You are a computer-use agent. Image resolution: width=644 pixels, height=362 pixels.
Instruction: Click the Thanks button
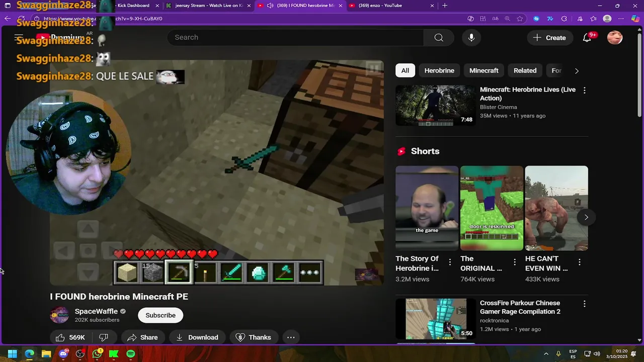254,337
